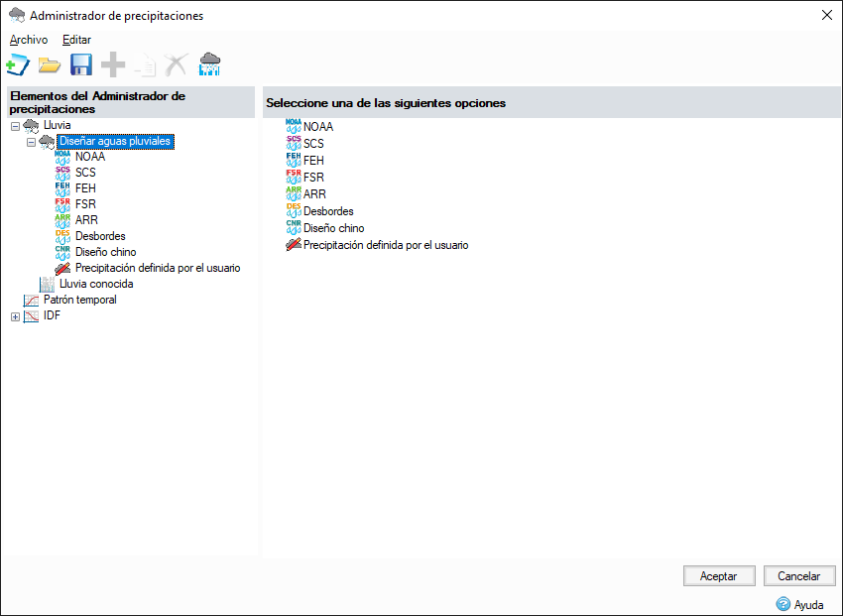Open the Editar menu
This screenshot has width=843, height=616.
click(76, 40)
